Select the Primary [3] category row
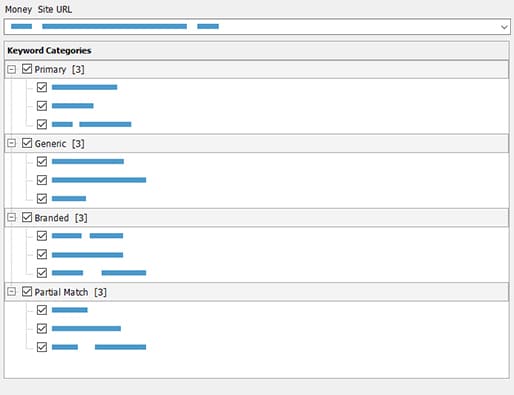 click(257, 69)
